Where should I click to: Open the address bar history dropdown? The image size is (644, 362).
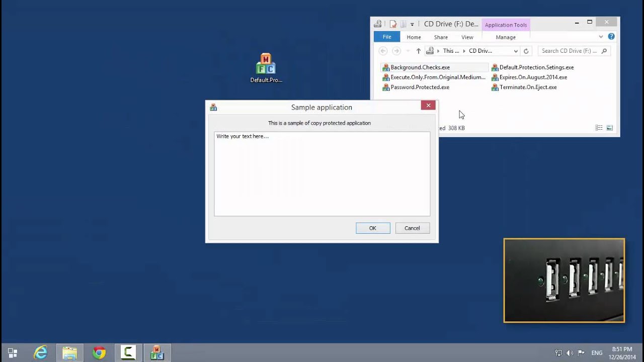[x=516, y=51]
